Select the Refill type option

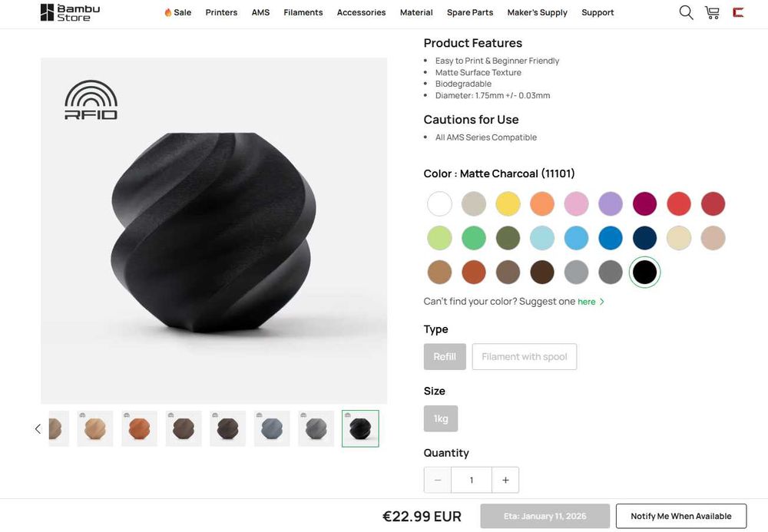445,356
